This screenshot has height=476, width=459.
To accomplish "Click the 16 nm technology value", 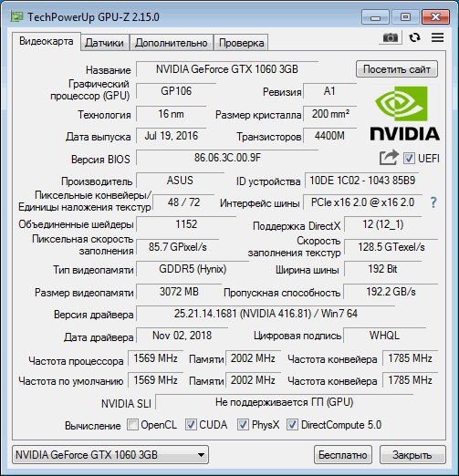I will 171,114.
